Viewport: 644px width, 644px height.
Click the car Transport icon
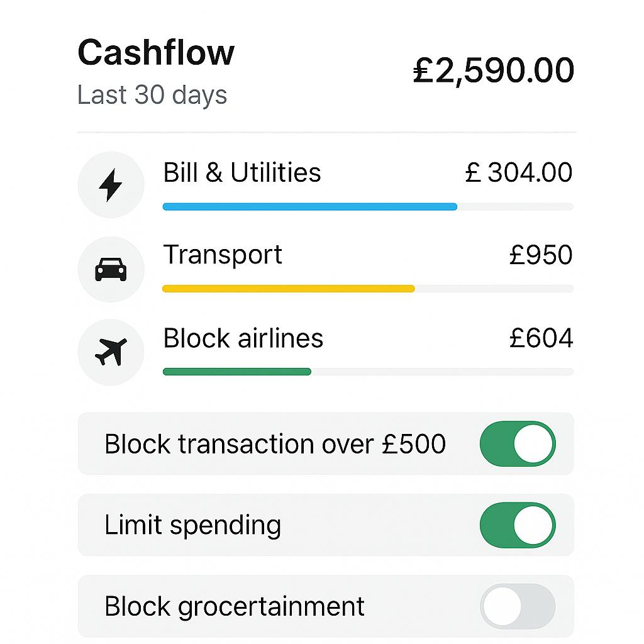(x=111, y=269)
